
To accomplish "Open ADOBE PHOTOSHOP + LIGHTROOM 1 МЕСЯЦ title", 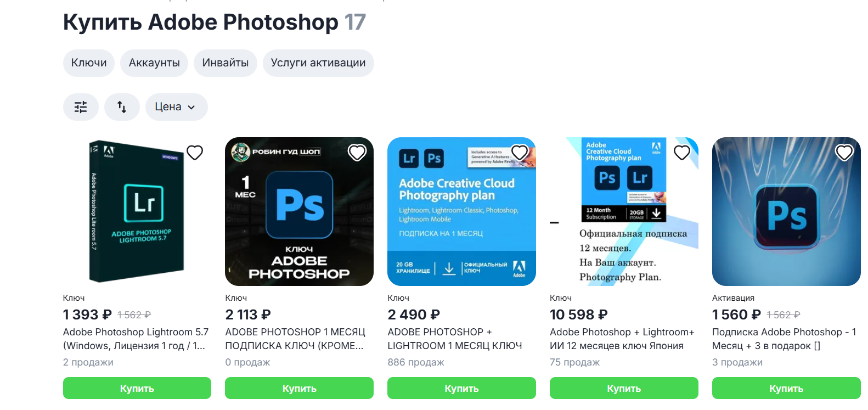I will [455, 339].
